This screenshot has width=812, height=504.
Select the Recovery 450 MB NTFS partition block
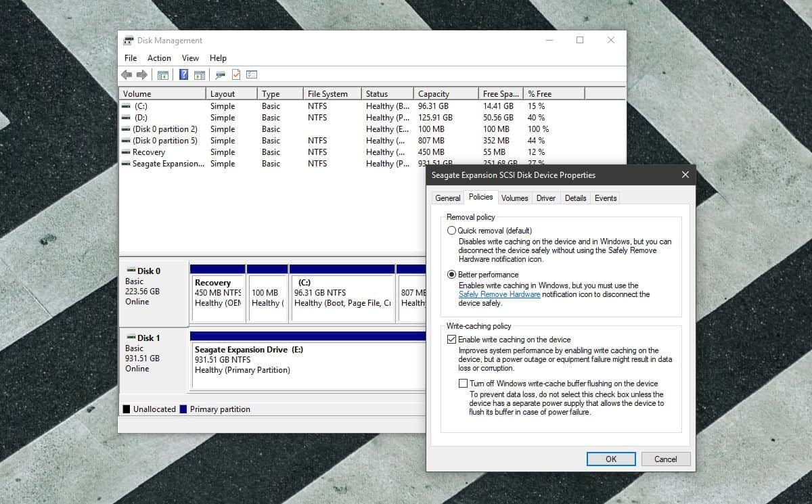point(218,294)
